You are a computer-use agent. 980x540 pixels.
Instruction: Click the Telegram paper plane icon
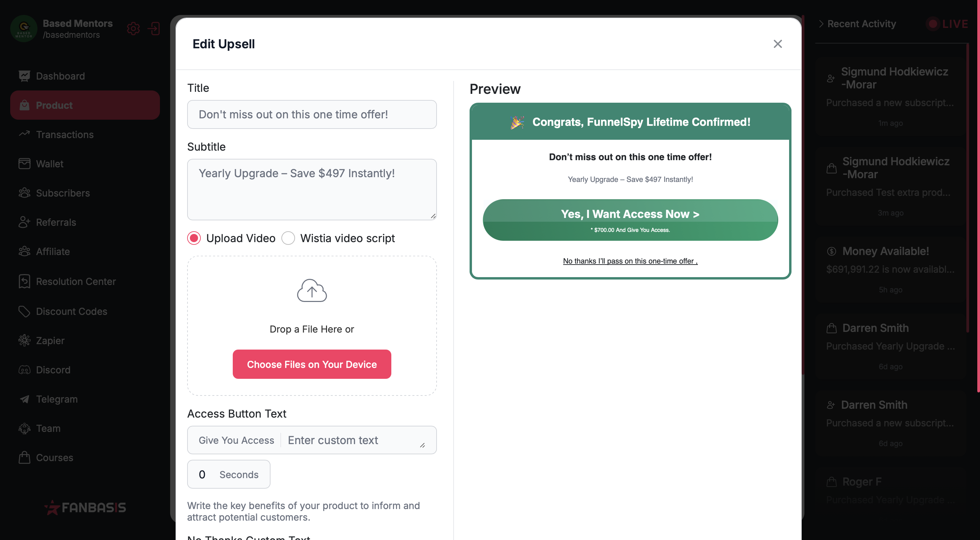[x=24, y=399]
